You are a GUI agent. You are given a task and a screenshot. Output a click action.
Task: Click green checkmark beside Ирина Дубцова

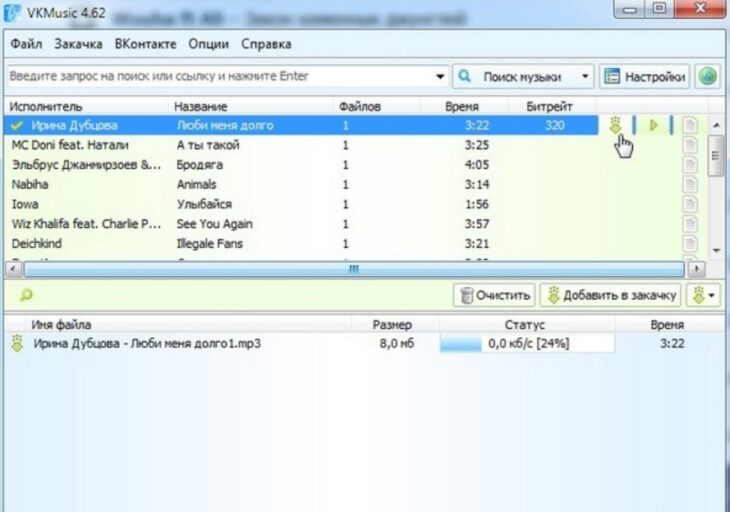pos(17,125)
